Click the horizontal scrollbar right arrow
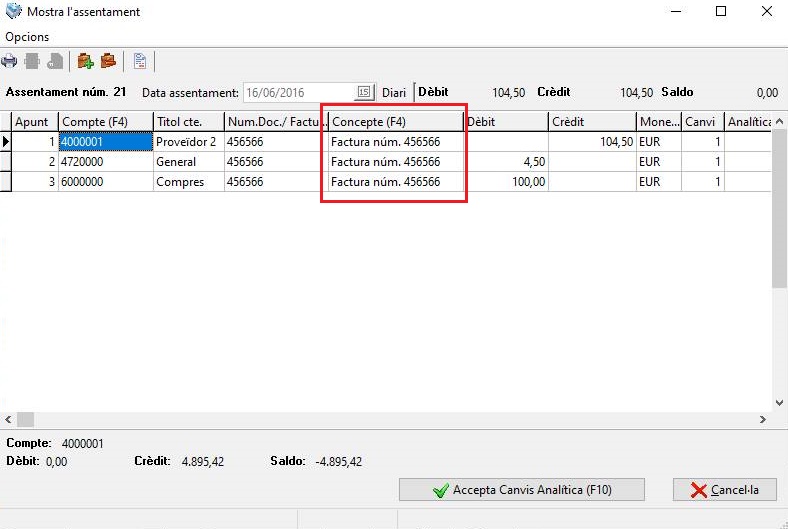Viewport: 788px width, 529px height. [x=763, y=419]
